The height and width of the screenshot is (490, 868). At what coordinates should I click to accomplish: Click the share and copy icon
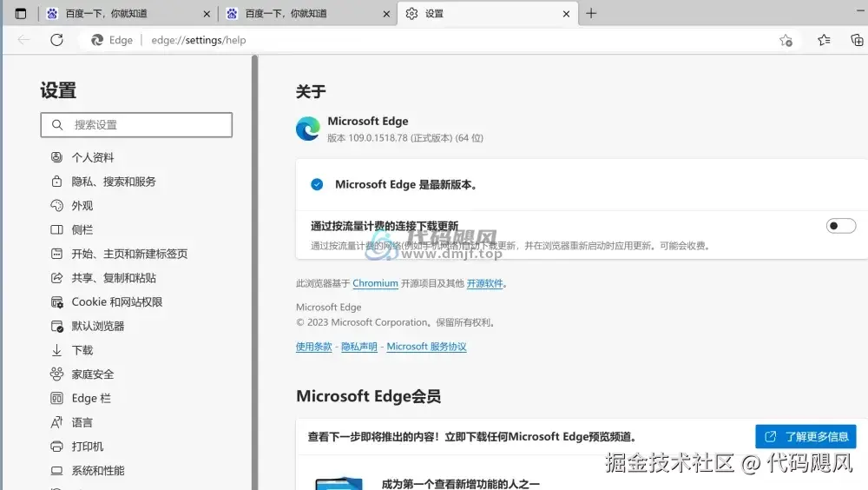pos(56,278)
